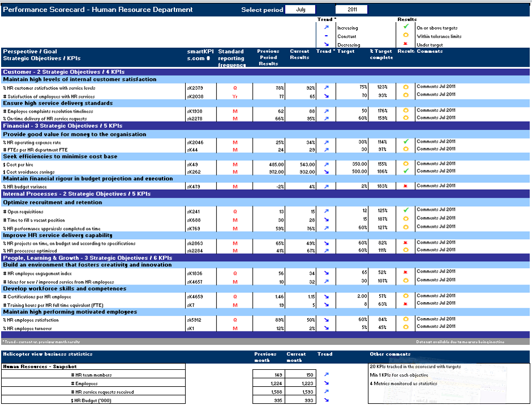Click the red X result for HR budget variance
532x405 pixels.
pos(406,186)
